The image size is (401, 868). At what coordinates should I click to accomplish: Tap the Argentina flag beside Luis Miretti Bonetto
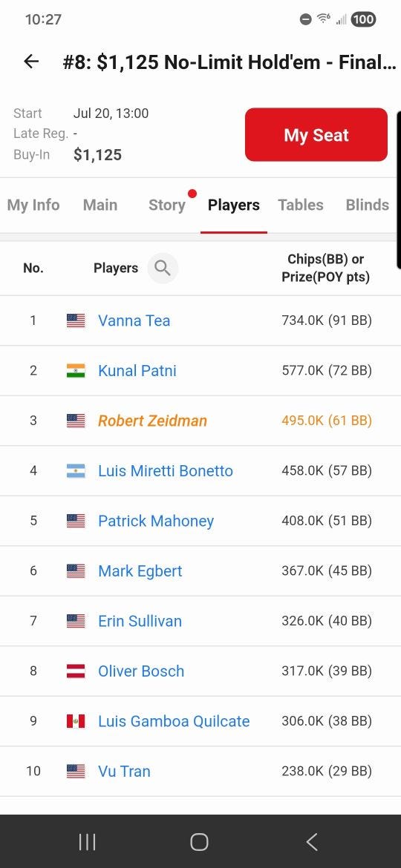click(76, 470)
